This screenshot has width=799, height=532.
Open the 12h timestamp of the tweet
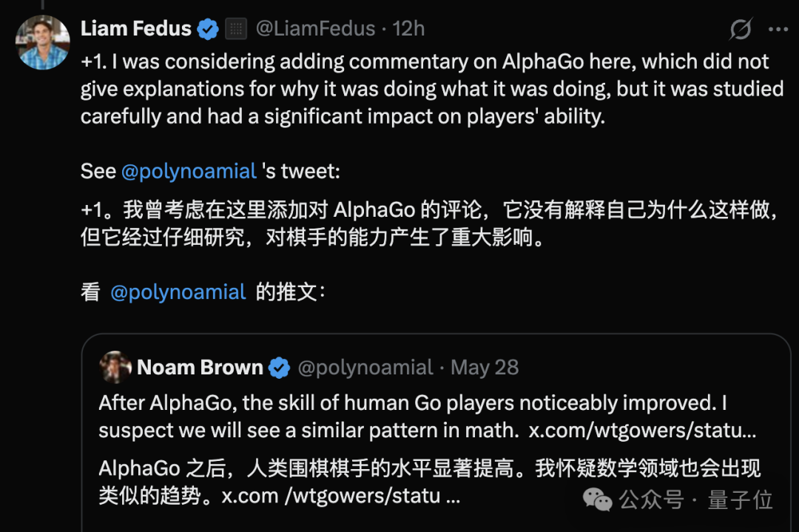click(408, 29)
